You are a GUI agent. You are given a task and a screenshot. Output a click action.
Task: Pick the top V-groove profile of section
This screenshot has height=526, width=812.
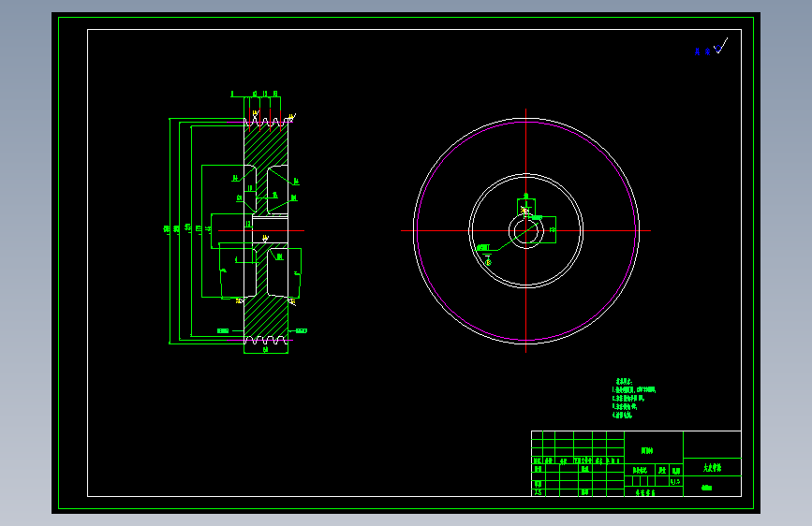266,123
